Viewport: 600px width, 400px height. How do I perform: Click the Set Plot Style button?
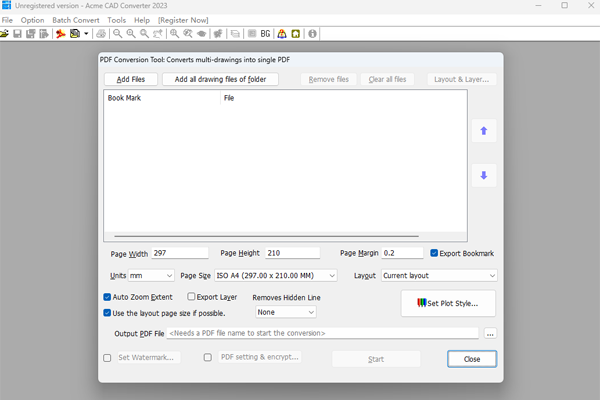point(448,303)
